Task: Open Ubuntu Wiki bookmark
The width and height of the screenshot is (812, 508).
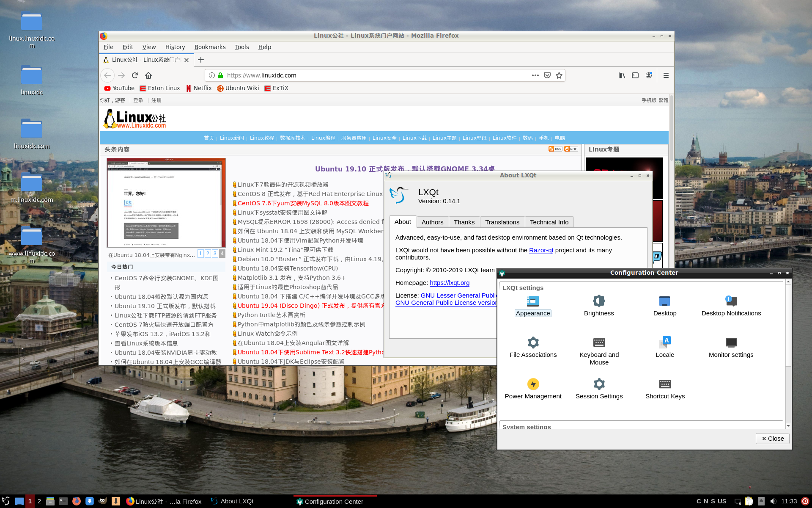Action: (238, 88)
